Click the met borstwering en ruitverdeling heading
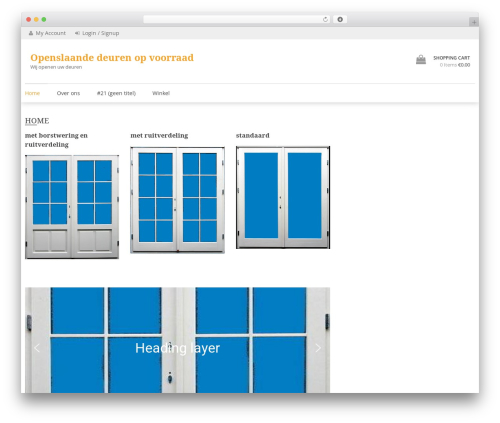Viewport: 500px width, 423px height. [x=56, y=140]
